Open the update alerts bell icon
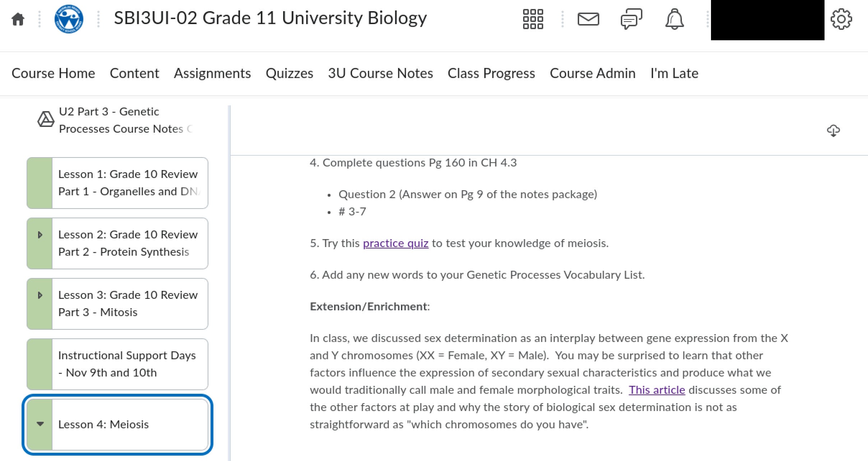Screen dimensions: 868x461 pyautogui.click(x=674, y=19)
